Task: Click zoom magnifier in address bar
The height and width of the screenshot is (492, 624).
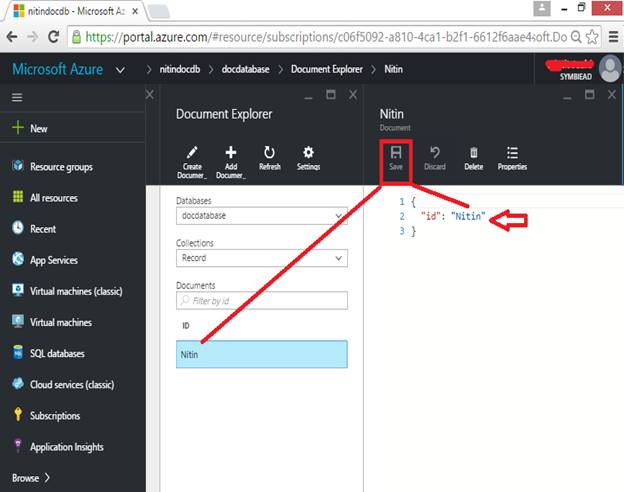Action: coord(576,37)
